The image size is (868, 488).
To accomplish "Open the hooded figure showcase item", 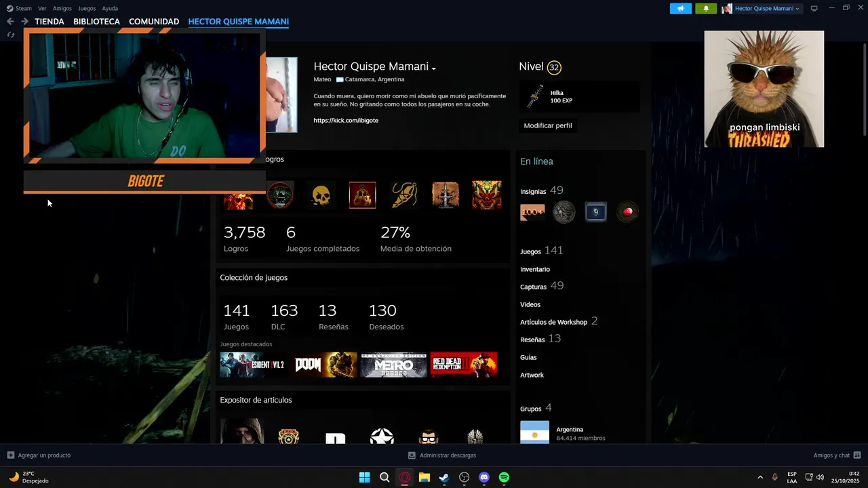I will (241, 431).
